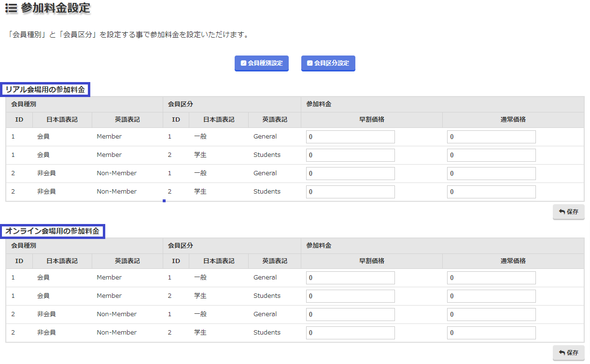Screen dimensions: 590x364
Task: Open the 会員種別設定 button
Action: 261,63
